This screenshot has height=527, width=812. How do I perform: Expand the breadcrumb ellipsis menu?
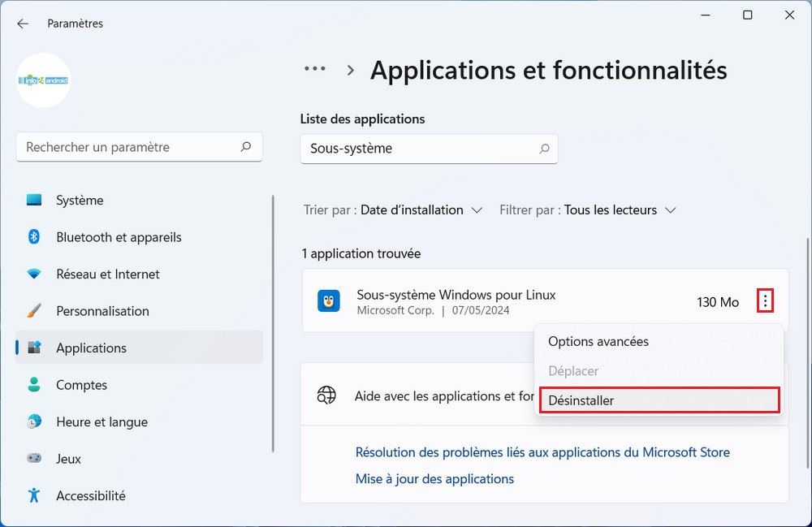pyautogui.click(x=314, y=69)
